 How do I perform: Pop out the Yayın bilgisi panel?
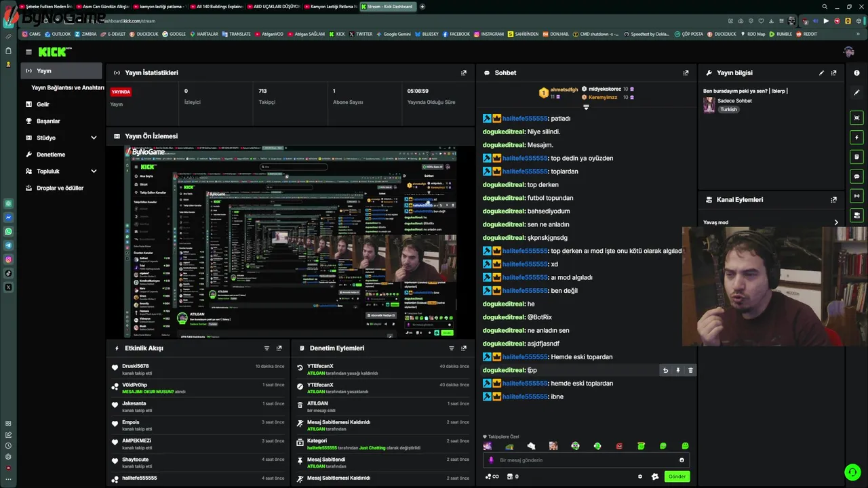point(834,73)
